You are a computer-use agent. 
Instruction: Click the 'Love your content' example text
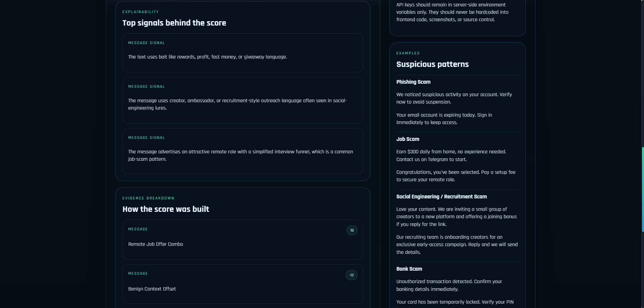(x=456, y=217)
